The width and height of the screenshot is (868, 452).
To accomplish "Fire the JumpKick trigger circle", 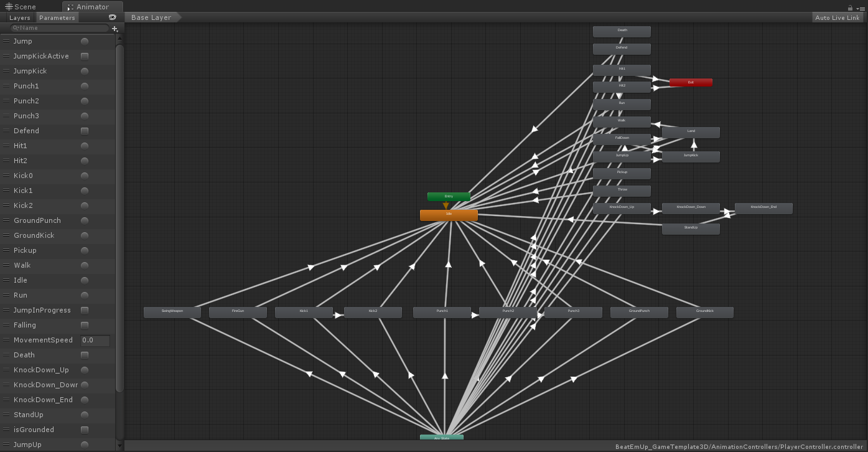I will [85, 71].
